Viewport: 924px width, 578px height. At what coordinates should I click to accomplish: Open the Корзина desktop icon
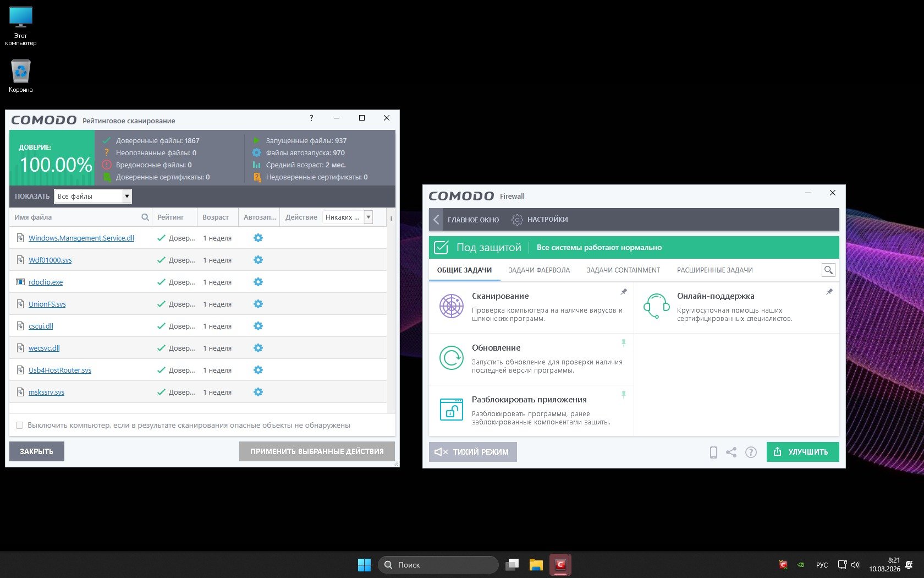tap(21, 76)
